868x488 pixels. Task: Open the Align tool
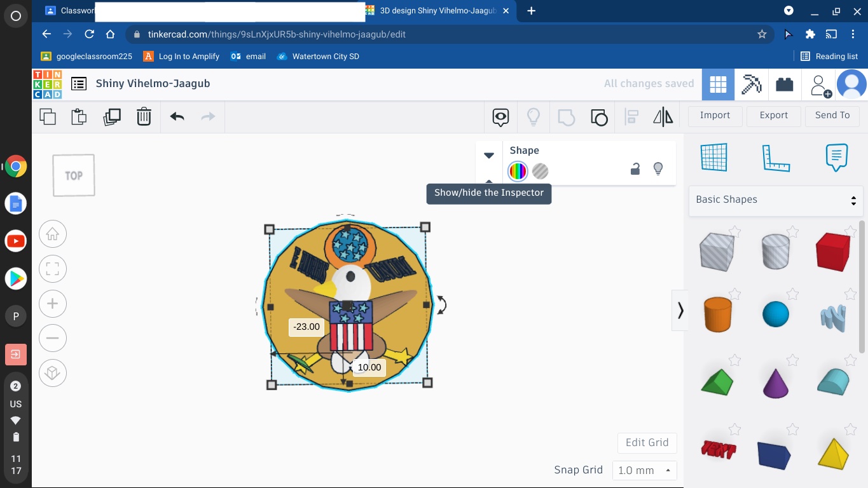631,117
